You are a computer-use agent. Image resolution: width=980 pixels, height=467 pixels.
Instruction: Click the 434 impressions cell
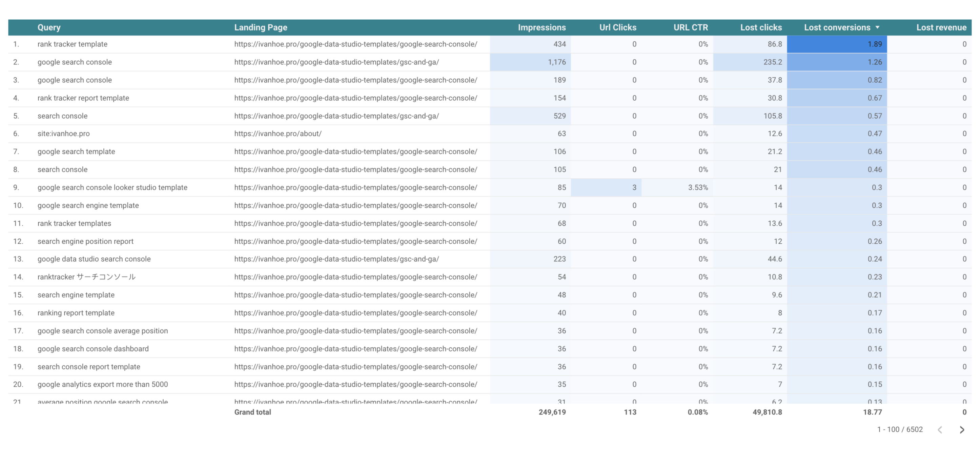point(530,44)
